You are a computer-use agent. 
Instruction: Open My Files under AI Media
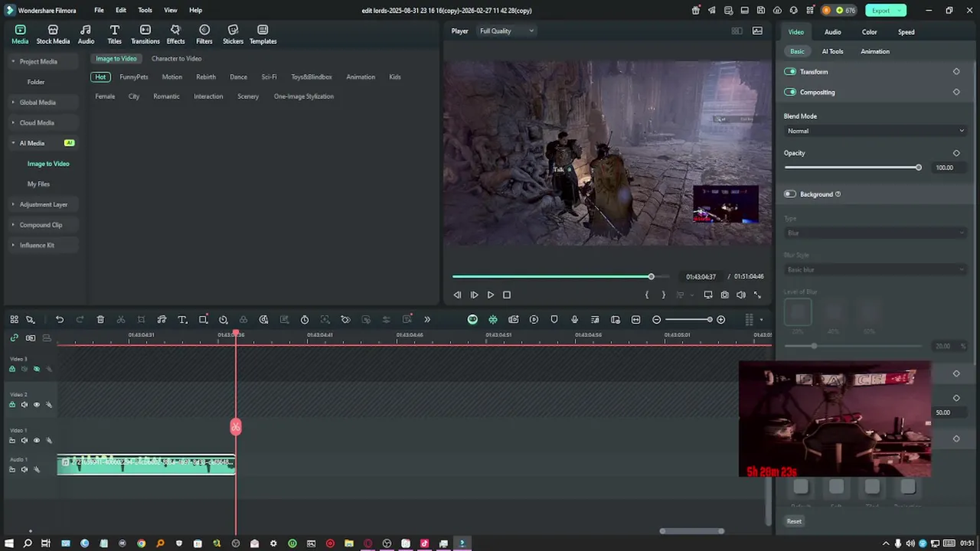38,184
